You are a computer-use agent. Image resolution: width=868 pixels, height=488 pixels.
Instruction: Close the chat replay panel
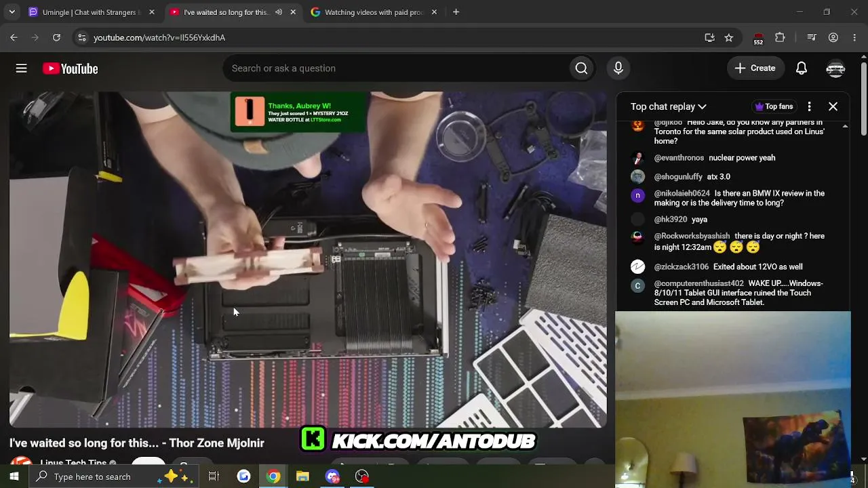[833, 106]
